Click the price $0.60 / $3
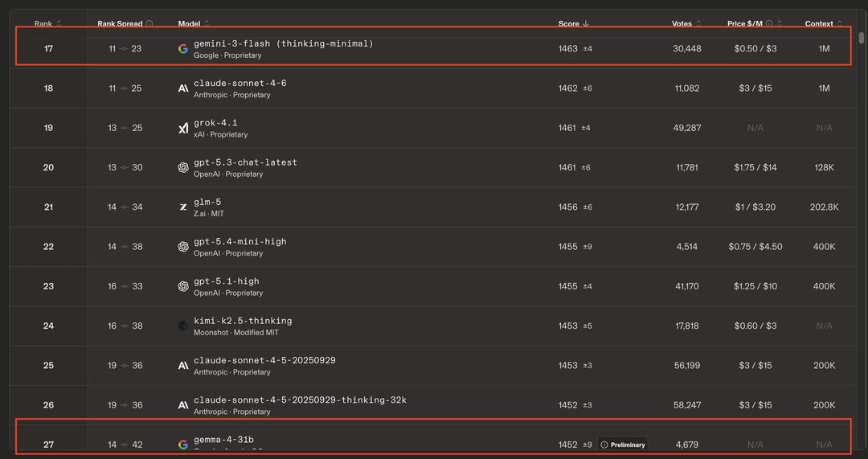This screenshot has width=868, height=459. [755, 326]
